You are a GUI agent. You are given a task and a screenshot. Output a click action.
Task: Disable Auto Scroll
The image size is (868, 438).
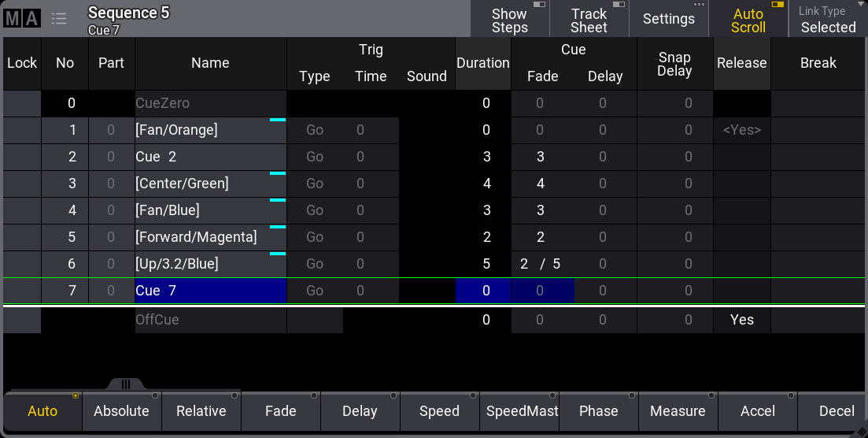748,20
